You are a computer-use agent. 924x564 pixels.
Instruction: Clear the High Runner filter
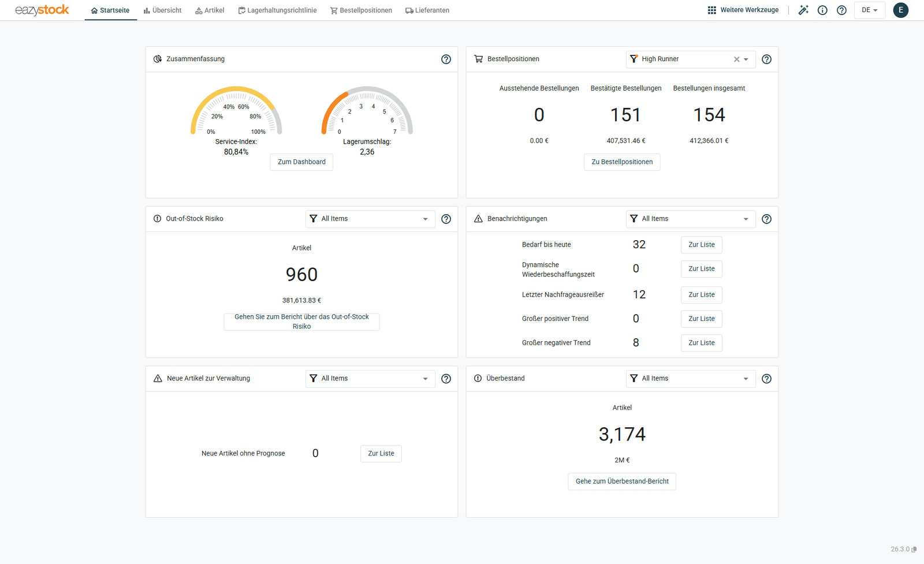click(x=736, y=59)
